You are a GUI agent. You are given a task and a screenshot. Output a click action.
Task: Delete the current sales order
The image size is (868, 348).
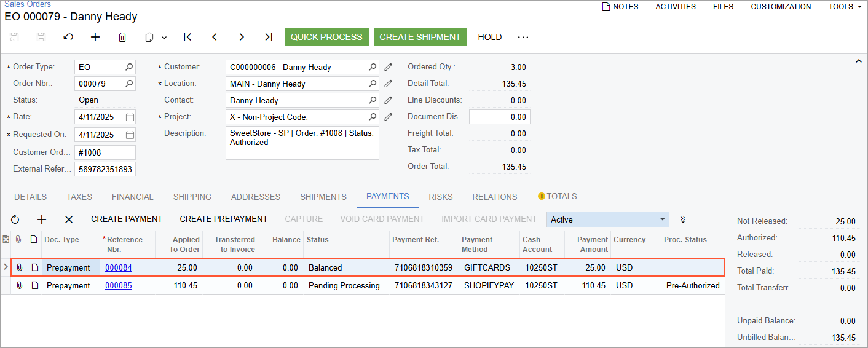122,37
